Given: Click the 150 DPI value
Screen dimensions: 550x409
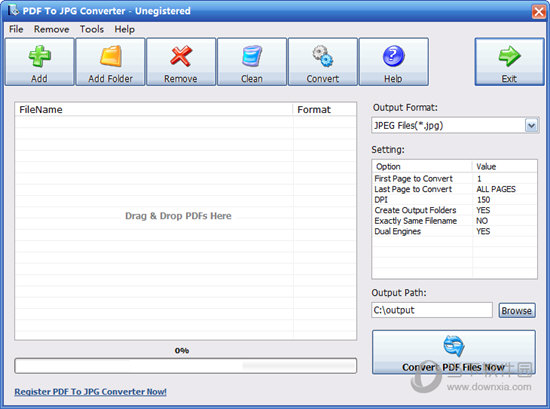Looking at the screenshot, I should pyautogui.click(x=483, y=200).
